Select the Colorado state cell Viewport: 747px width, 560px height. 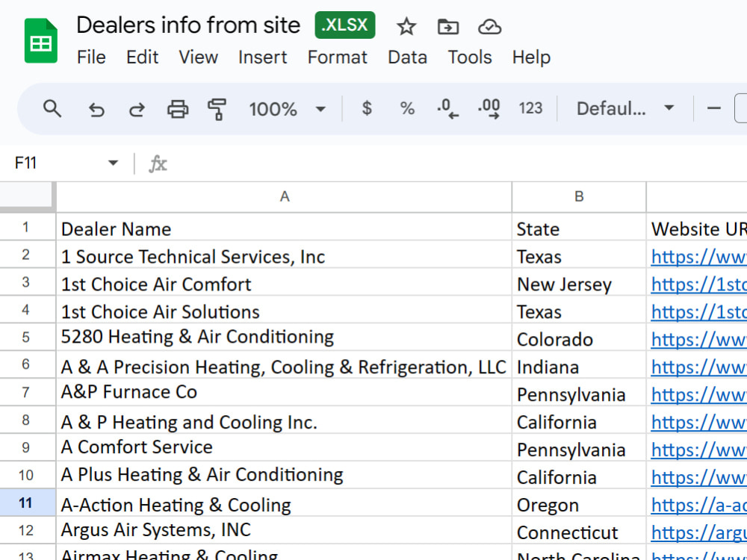click(x=579, y=337)
